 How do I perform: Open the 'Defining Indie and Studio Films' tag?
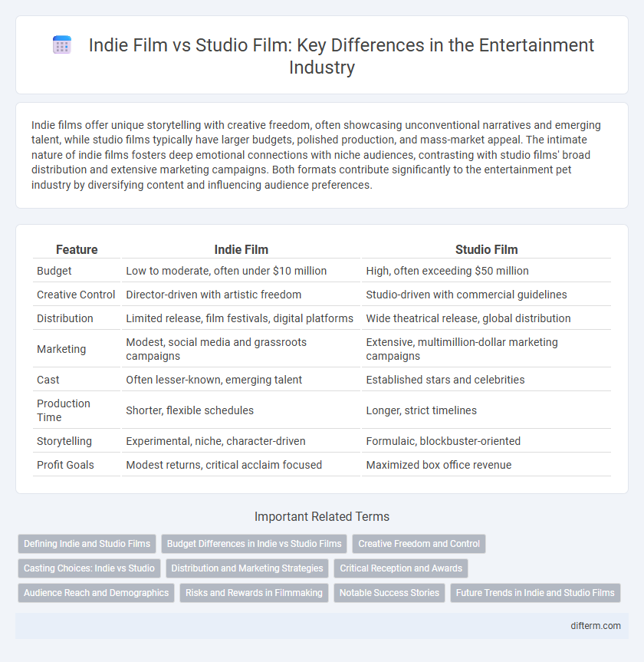[x=87, y=544]
